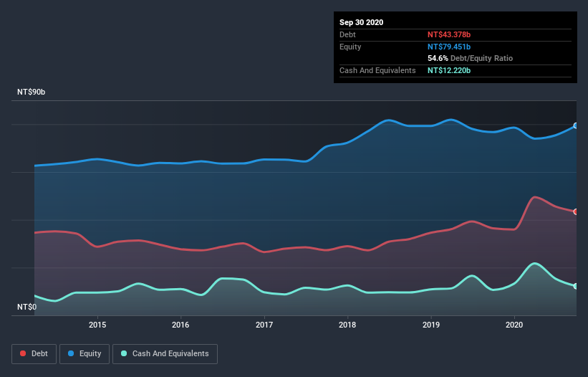Click the NT$90b axis label
588x377 pixels.
pyautogui.click(x=31, y=92)
